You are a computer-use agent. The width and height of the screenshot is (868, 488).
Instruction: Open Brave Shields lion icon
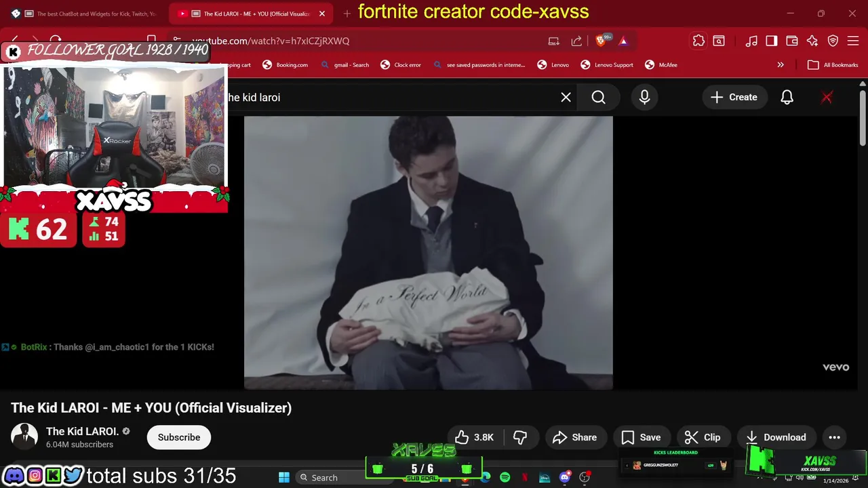pos(601,41)
